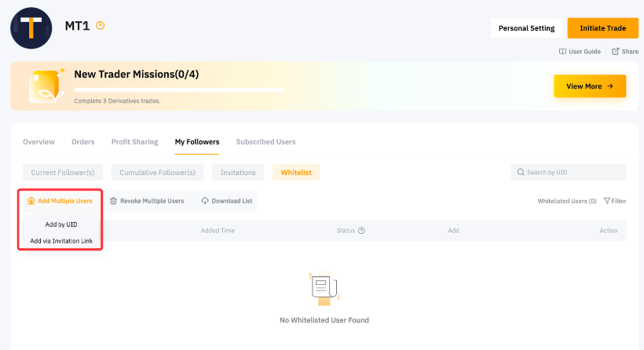Viewport: 644px width, 350px height.
Task: Go to the Subscribed Users tab
Action: 265,142
